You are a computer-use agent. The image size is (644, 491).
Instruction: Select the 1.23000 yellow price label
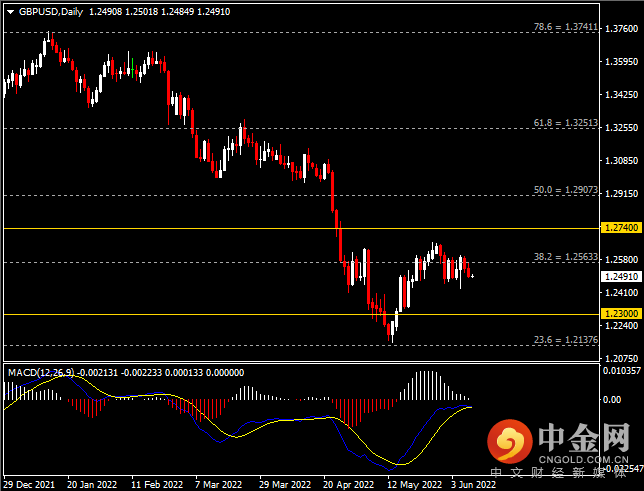pyautogui.click(x=621, y=314)
